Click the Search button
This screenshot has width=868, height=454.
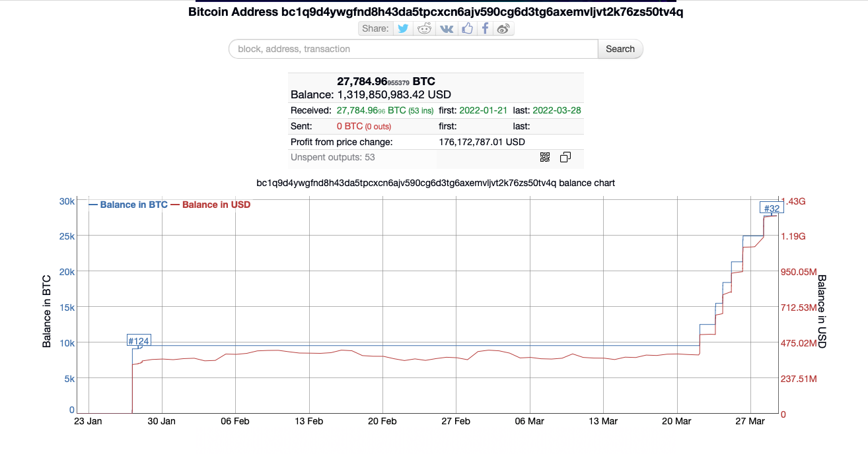[x=620, y=49]
